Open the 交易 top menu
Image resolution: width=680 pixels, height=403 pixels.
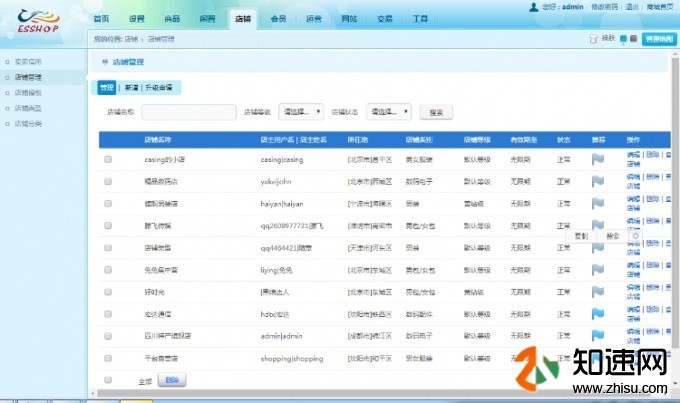(385, 19)
